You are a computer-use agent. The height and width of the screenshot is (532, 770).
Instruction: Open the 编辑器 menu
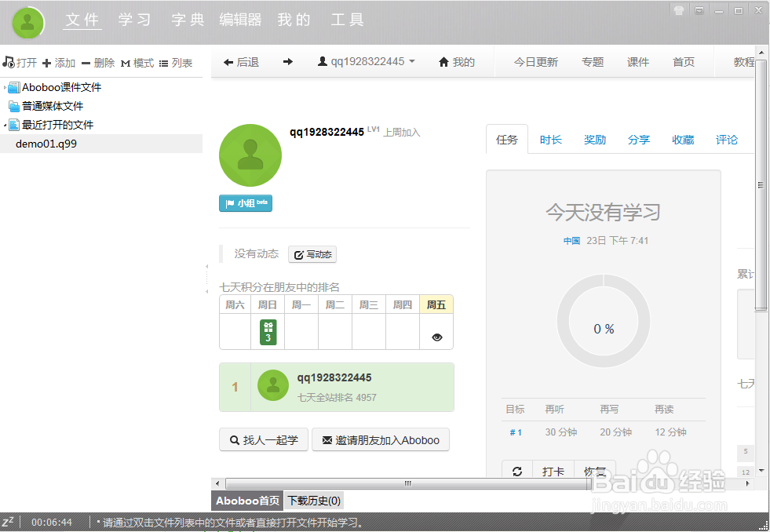pyautogui.click(x=240, y=20)
